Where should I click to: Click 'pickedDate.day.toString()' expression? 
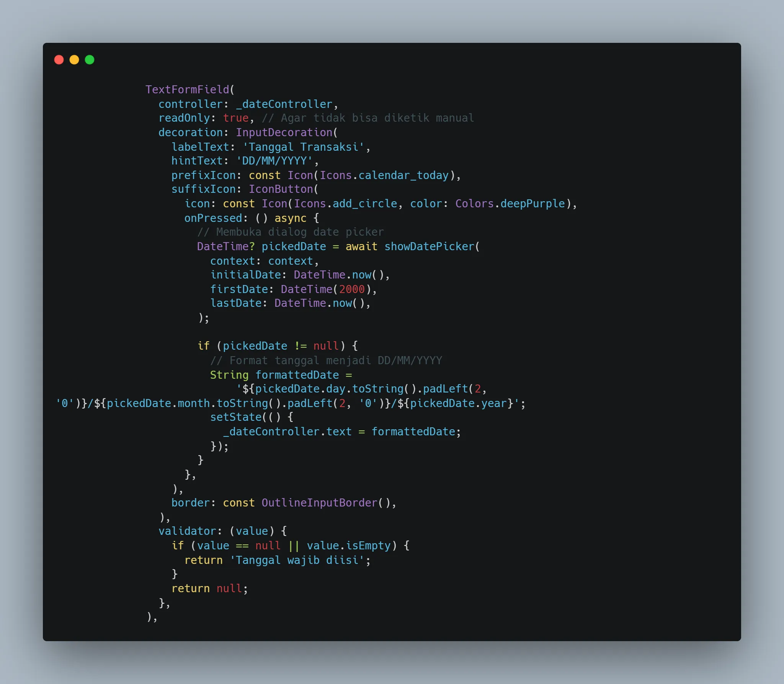pyautogui.click(x=336, y=389)
